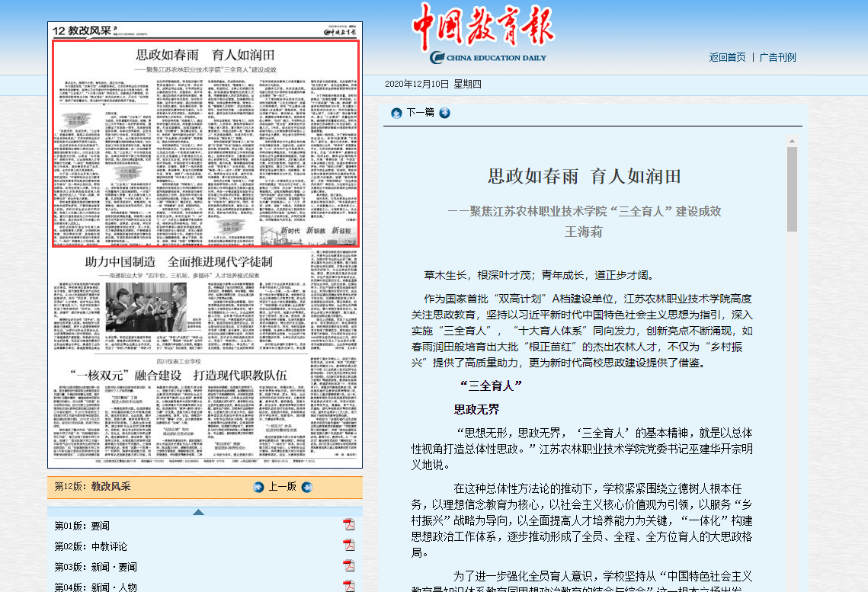Viewport: 868px width, 592px height.
Task: Click the right arrow icon after 上一版
Action: (x=306, y=487)
